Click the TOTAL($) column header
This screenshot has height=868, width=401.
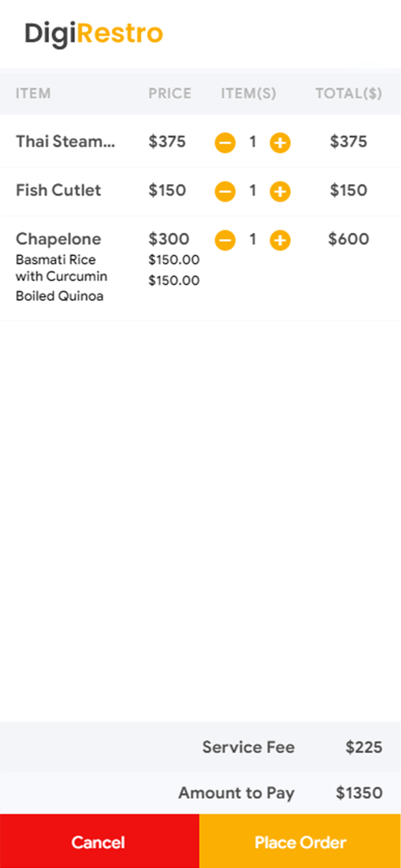coord(348,93)
